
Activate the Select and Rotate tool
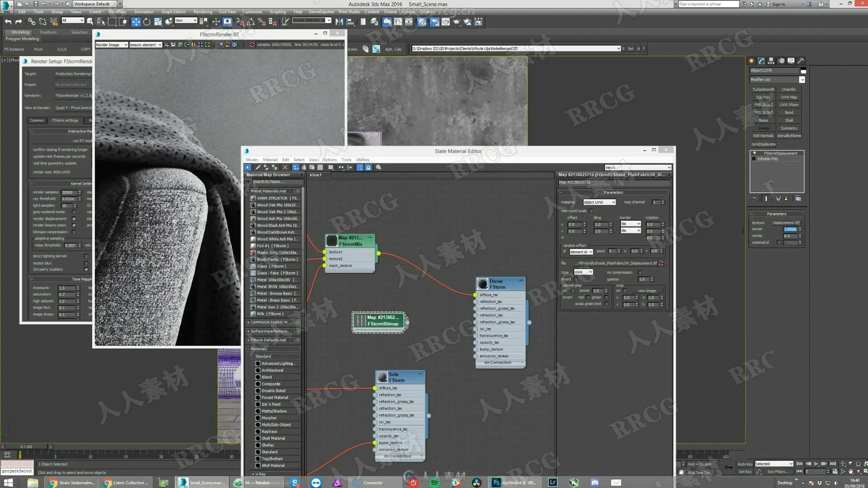point(146,22)
